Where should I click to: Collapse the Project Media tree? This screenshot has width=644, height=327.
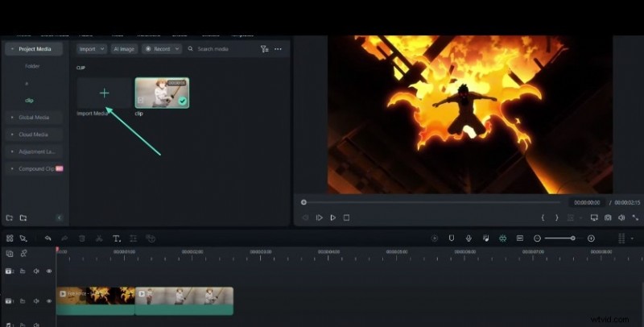12,49
